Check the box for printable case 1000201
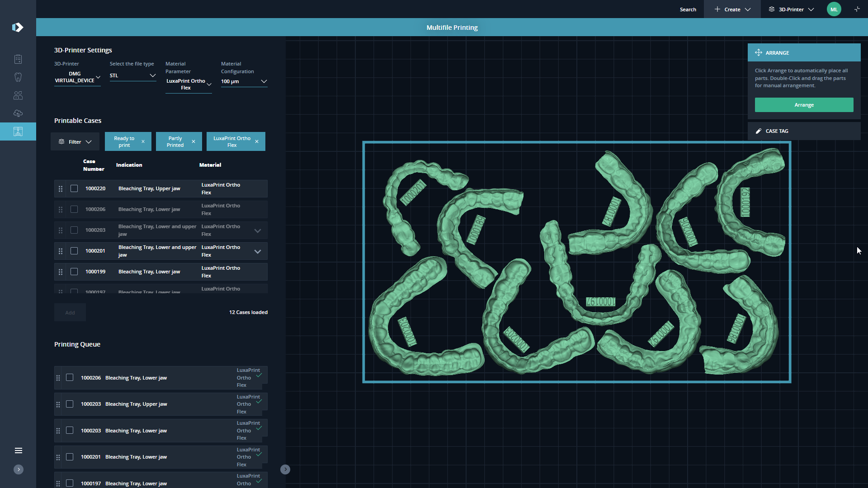Screen dimensions: 868x488 (x=74, y=251)
